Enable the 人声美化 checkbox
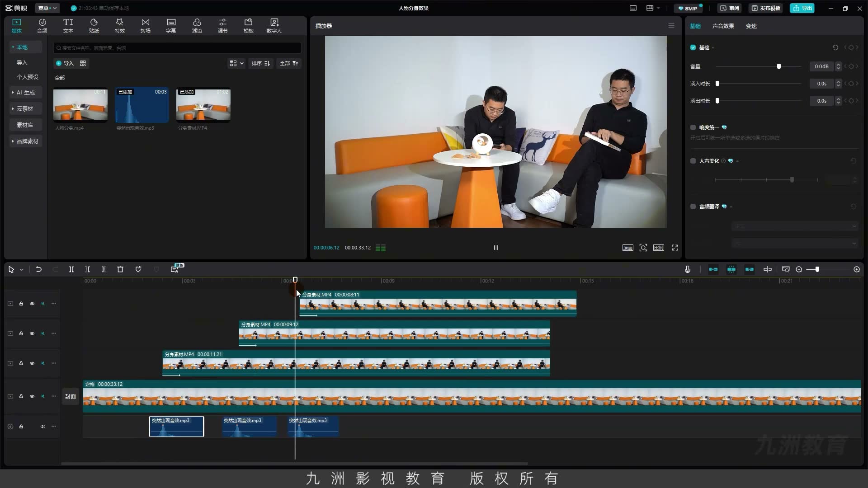Image resolution: width=868 pixels, height=488 pixels. pos(693,161)
